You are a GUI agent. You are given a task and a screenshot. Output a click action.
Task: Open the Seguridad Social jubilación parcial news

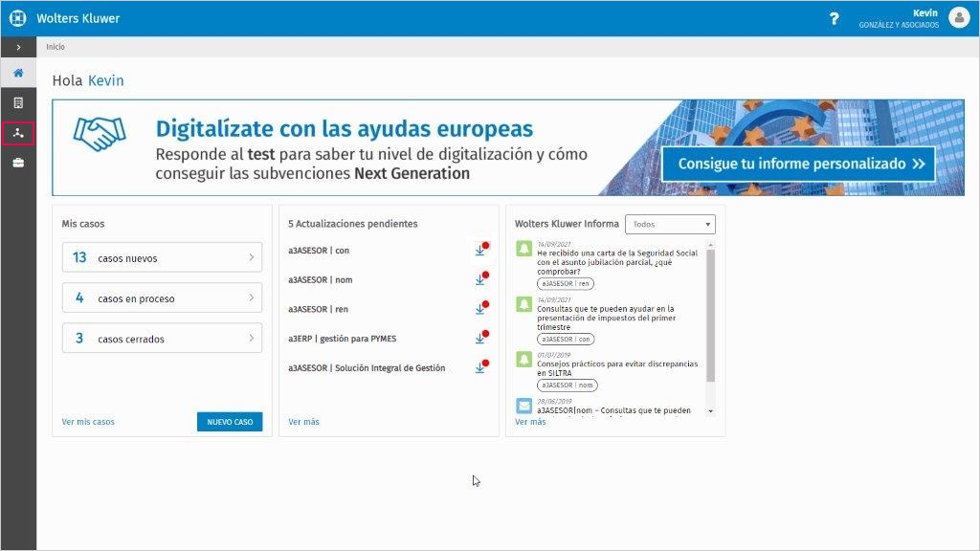tap(617, 262)
